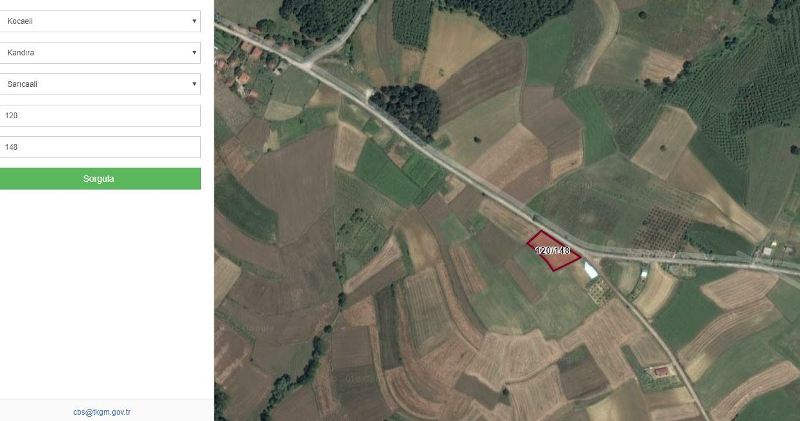Select the red highlighted parcel on the map

click(x=553, y=250)
